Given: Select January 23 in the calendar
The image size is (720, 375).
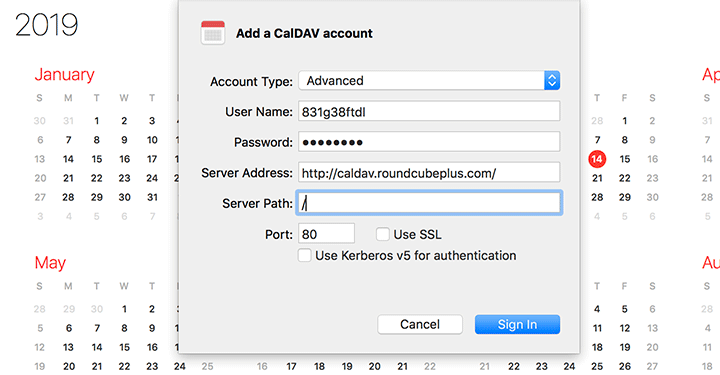Looking at the screenshot, I should [124, 178].
